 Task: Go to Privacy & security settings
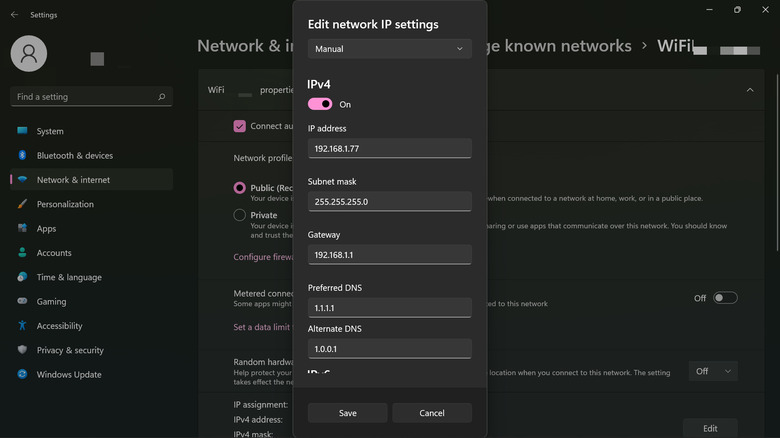(x=70, y=351)
